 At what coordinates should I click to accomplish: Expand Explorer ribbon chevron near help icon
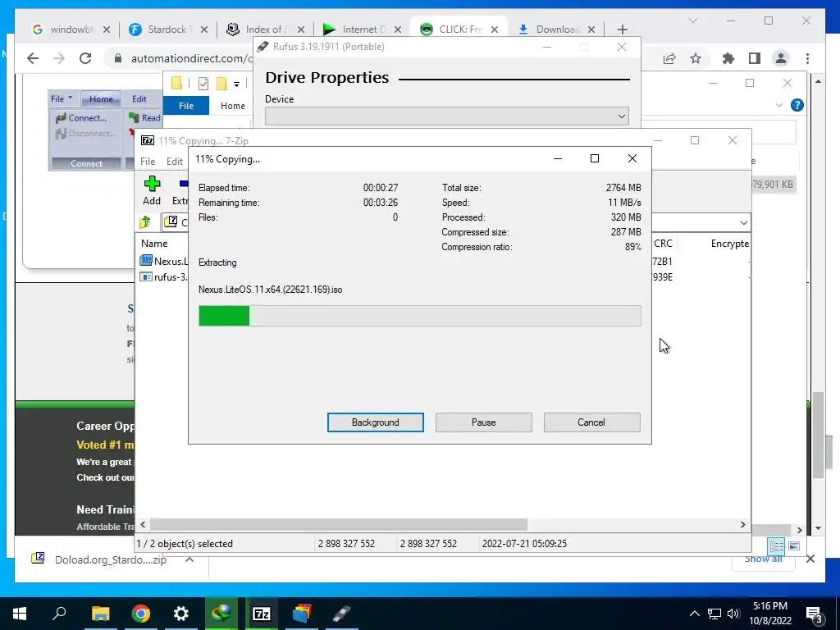pos(779,105)
